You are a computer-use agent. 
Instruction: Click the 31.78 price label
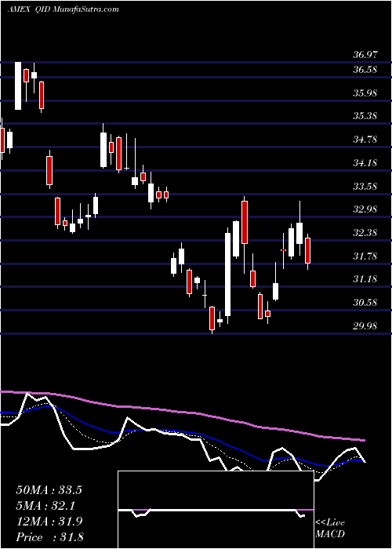365,256
